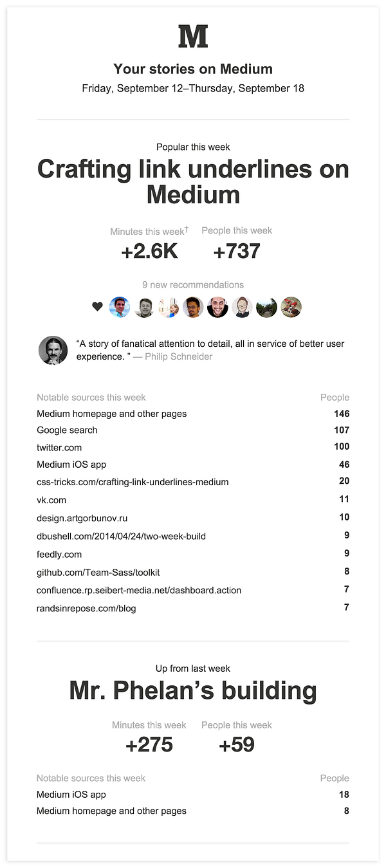
Task: Open the github.com/Team-Sass/toolkit source
Action: click(x=98, y=572)
